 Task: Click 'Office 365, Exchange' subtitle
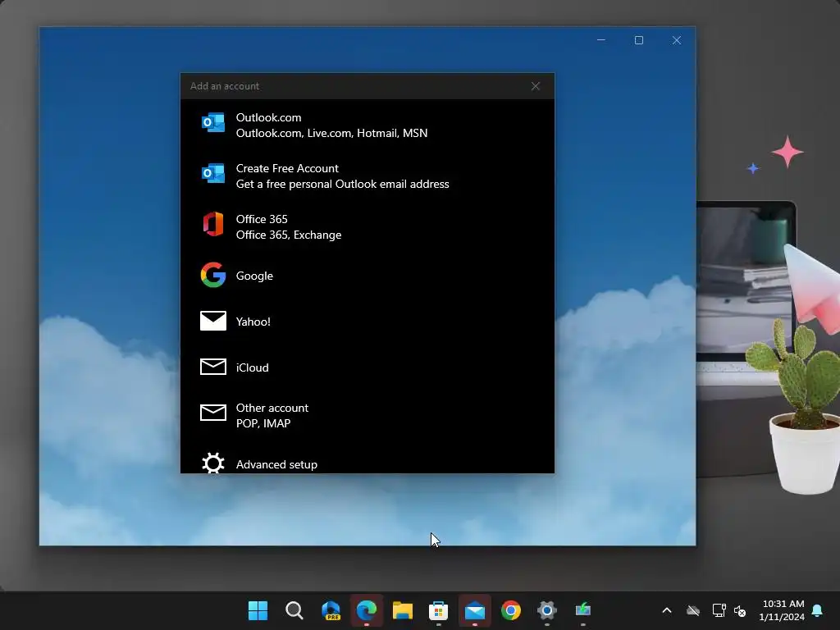(x=288, y=235)
